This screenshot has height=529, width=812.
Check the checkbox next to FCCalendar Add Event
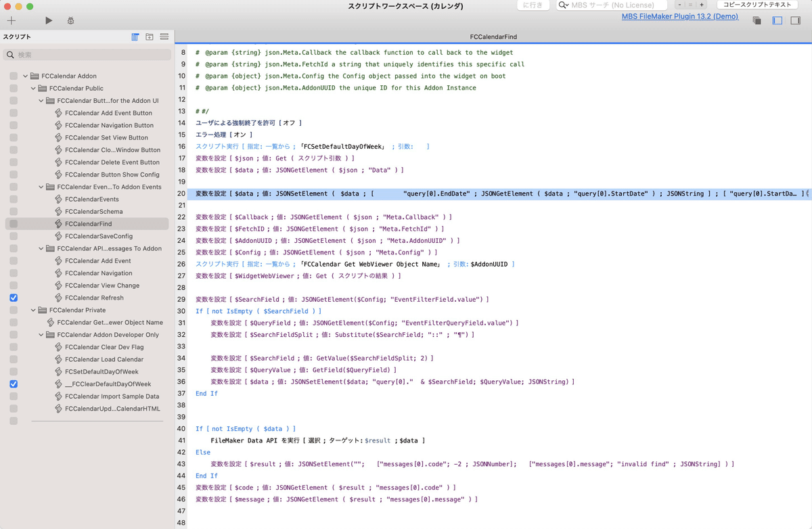(x=14, y=260)
